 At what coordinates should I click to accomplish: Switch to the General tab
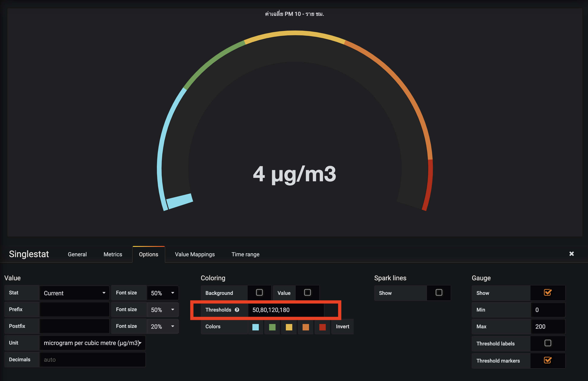77,254
